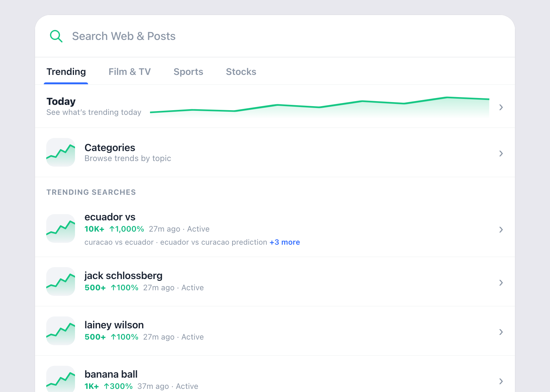Expand the banana ball row chevron

tap(501, 381)
